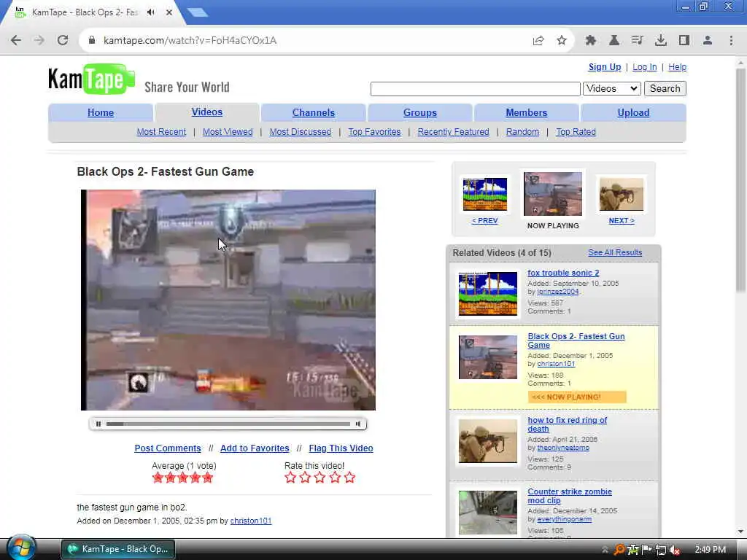Open the Members tab
747x560 pixels.
527,113
